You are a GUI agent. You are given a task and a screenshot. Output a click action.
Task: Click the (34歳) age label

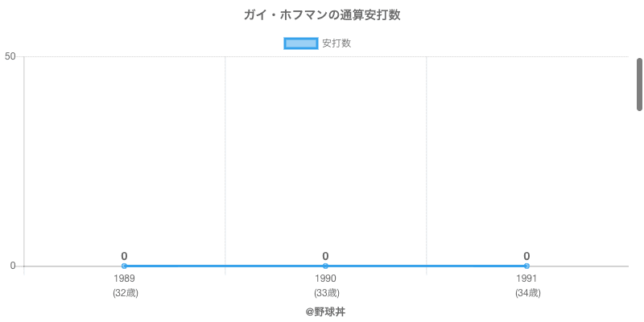click(x=527, y=293)
